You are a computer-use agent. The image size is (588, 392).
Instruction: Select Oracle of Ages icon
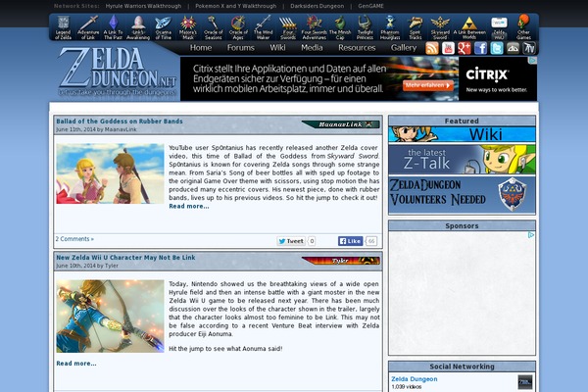point(238,27)
